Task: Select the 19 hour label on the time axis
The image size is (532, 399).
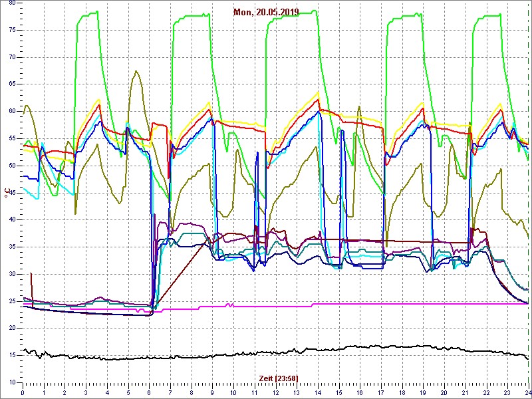Action: coord(424,393)
